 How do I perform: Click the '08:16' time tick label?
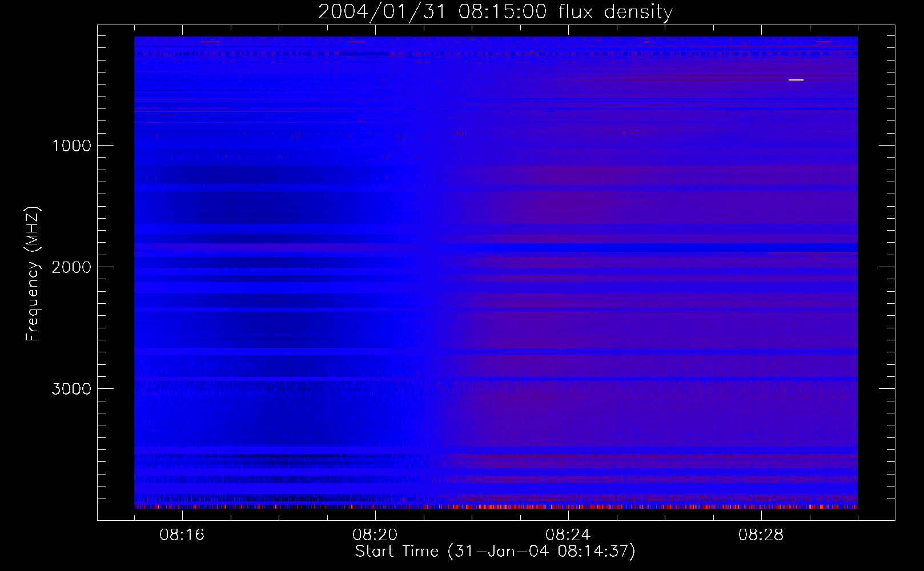click(x=182, y=535)
